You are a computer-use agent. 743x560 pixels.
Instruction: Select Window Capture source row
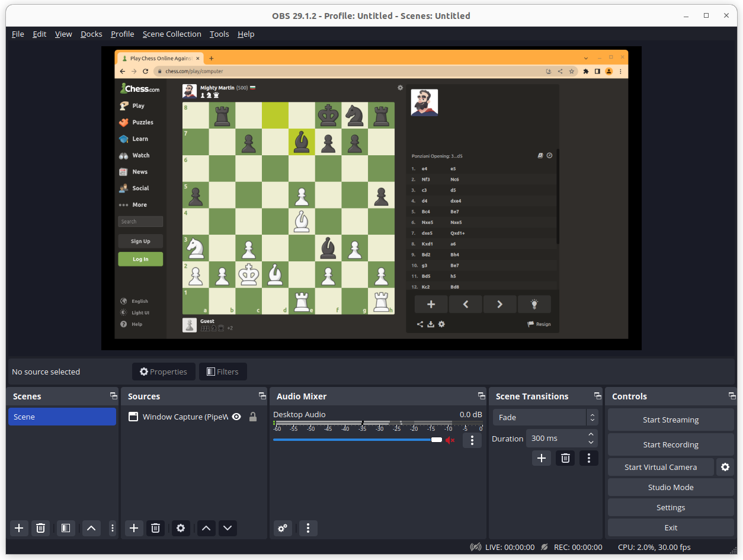pyautogui.click(x=194, y=417)
